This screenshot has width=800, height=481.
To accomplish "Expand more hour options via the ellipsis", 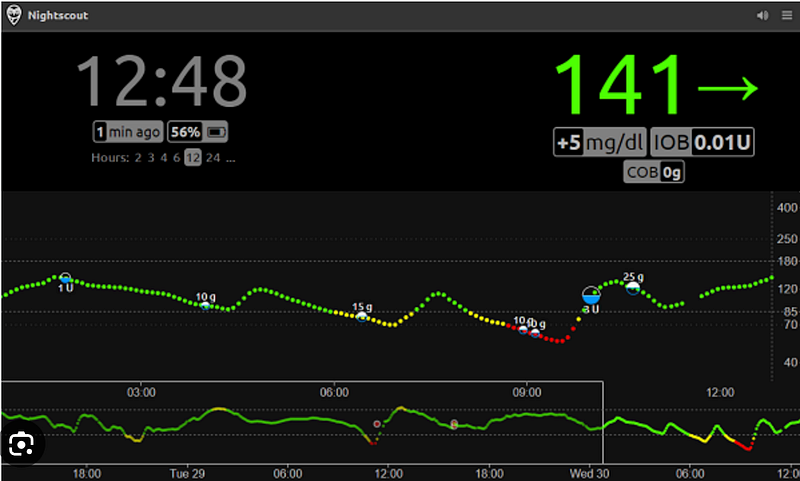I will coord(231,158).
